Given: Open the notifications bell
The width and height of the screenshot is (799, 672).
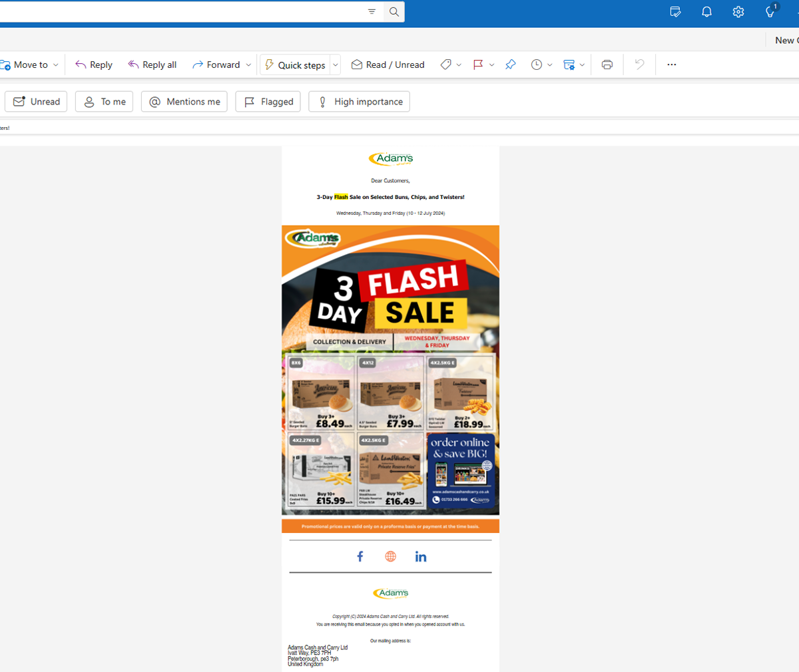Looking at the screenshot, I should coord(706,12).
